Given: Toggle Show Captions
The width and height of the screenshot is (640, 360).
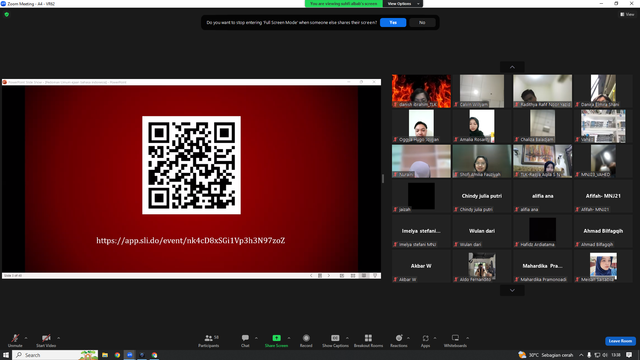Looking at the screenshot, I should (335, 340).
